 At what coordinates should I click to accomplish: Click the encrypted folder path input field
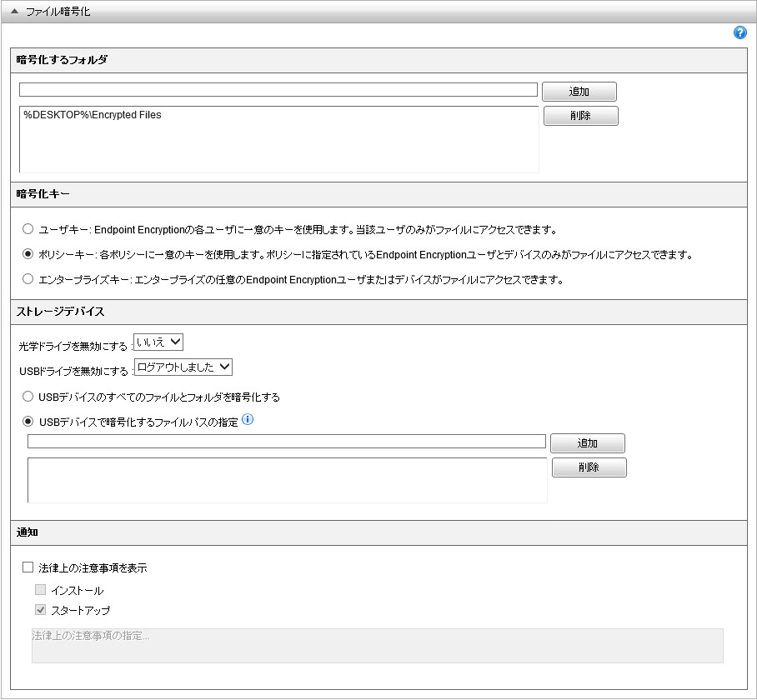point(278,90)
